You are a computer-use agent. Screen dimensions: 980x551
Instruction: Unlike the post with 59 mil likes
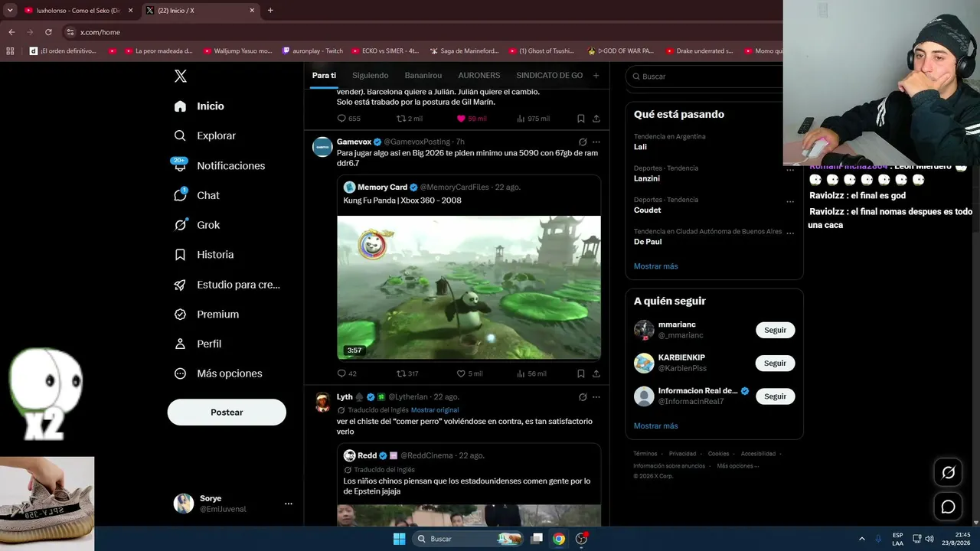click(472, 119)
